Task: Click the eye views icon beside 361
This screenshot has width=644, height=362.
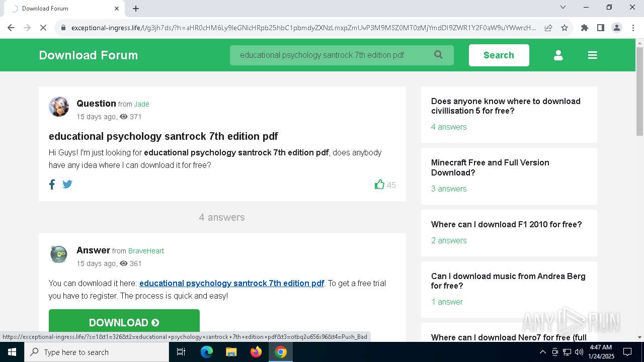Action: coord(124,263)
